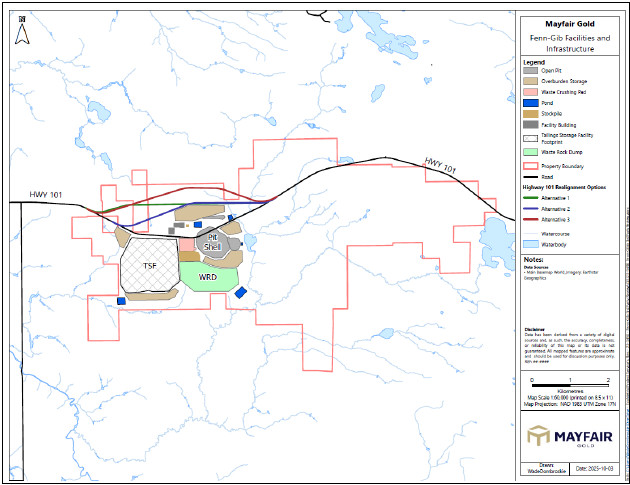This screenshot has height=485, width=630.
Task: Click the 'Map Projection: NAD 1983 UTM Zone 17N' text
Action: [570, 404]
